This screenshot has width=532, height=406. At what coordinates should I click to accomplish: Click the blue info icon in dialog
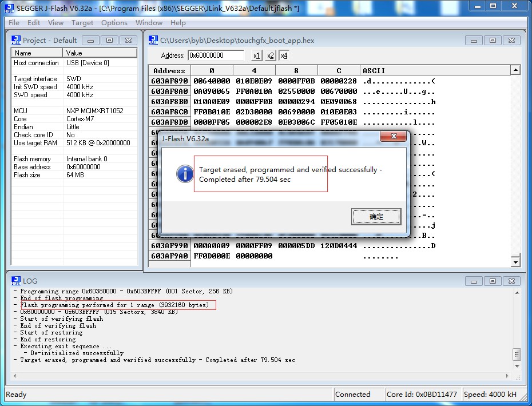click(185, 174)
